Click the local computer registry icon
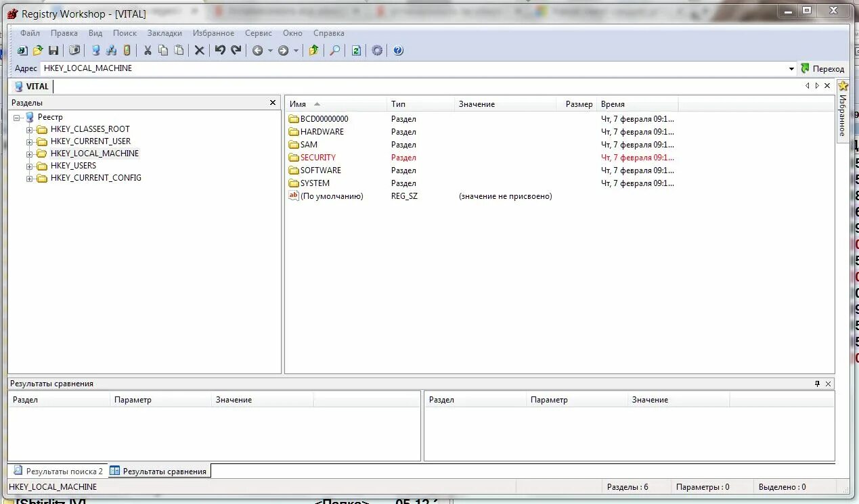The image size is (859, 504). pos(95,51)
